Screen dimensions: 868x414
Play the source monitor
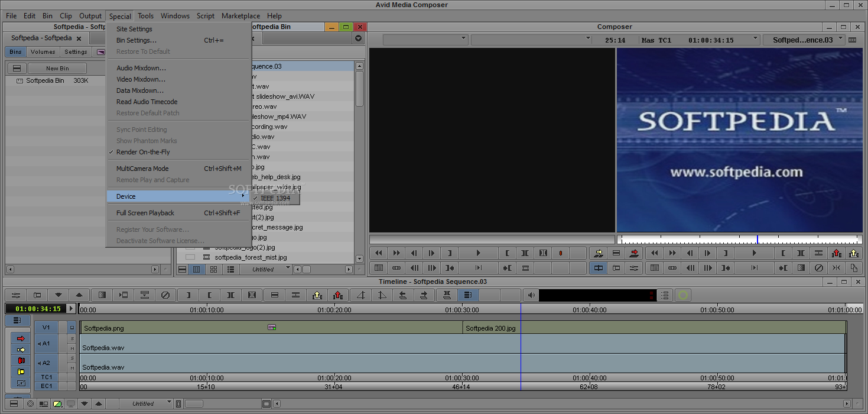coord(479,253)
